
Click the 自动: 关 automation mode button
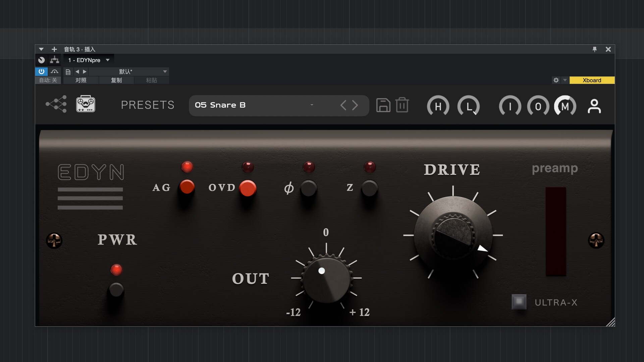[x=48, y=80]
